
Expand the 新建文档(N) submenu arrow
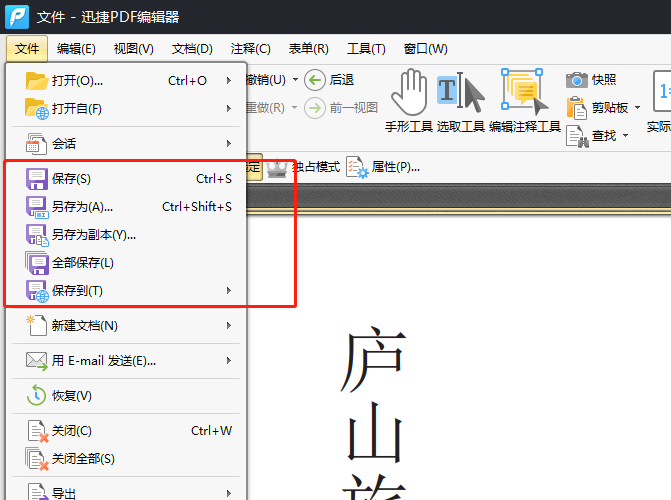click(x=229, y=325)
